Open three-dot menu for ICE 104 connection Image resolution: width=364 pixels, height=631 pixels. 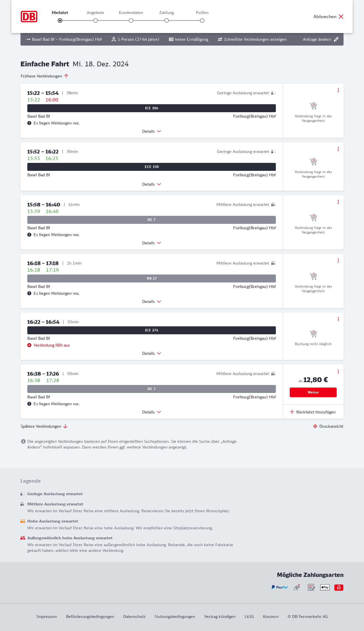(338, 90)
